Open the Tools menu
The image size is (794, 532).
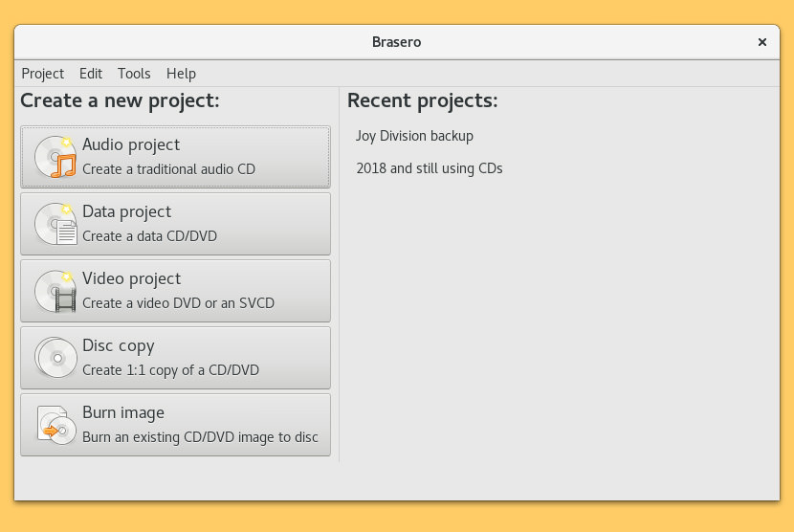click(x=134, y=74)
